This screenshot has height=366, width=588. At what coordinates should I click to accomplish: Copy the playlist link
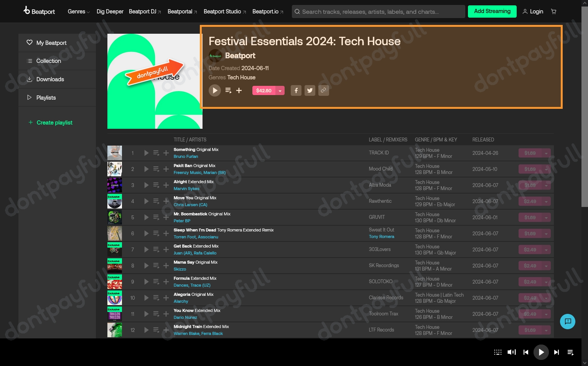(x=324, y=90)
